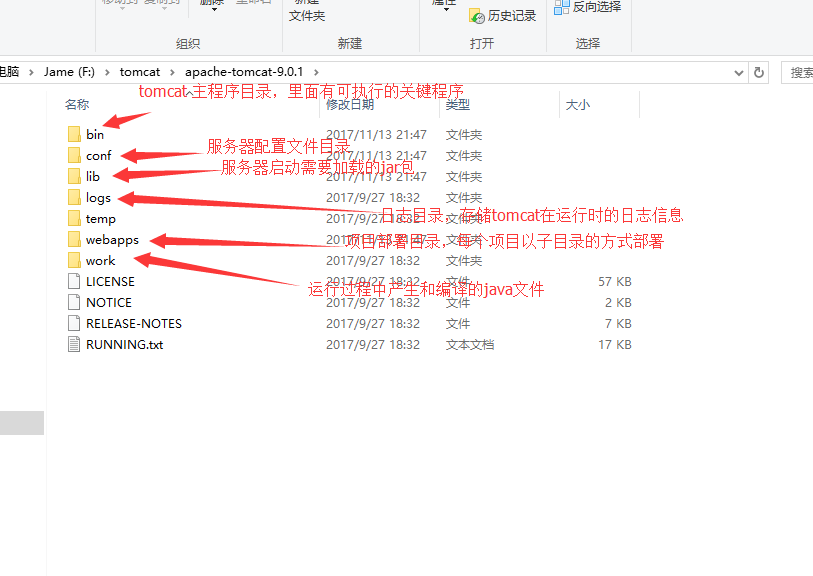Select the work folder name
Screen dimensions: 813x576
tap(101, 261)
